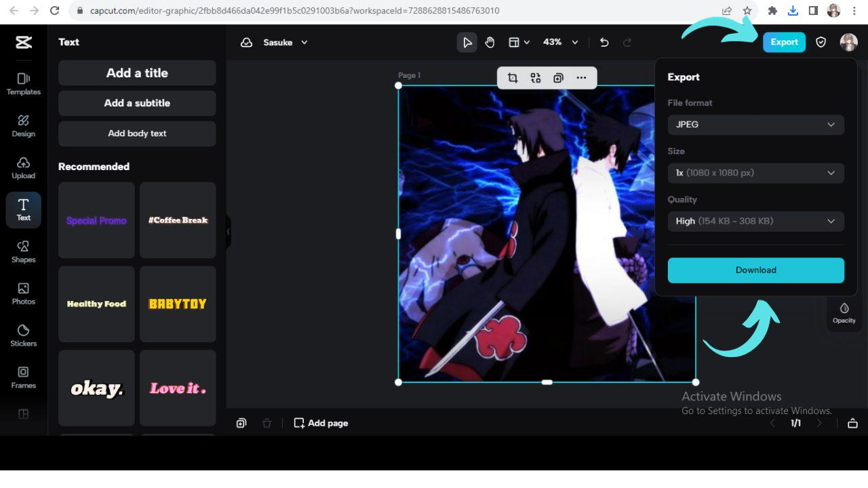
Task: Open the CapCut account avatar menu
Action: coord(849,42)
